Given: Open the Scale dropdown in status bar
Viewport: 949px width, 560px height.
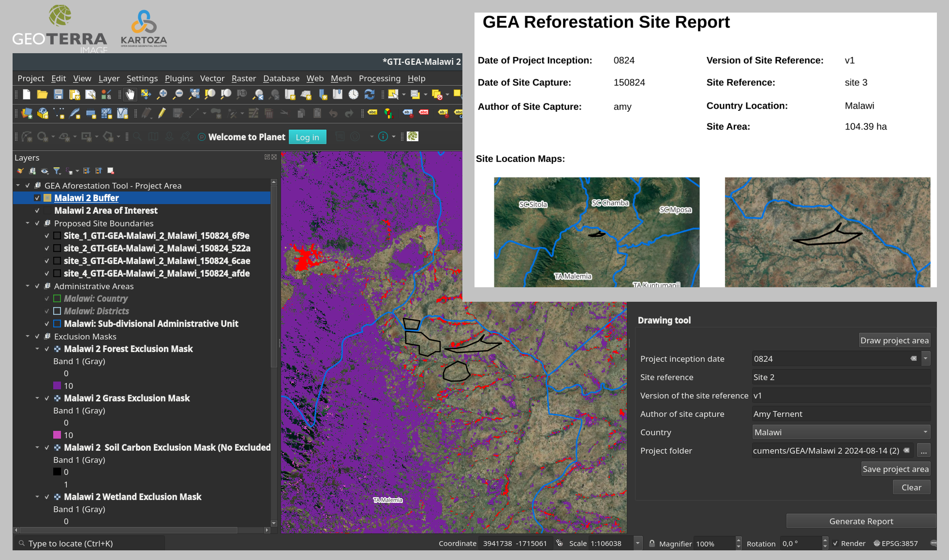Looking at the screenshot, I should (638, 543).
